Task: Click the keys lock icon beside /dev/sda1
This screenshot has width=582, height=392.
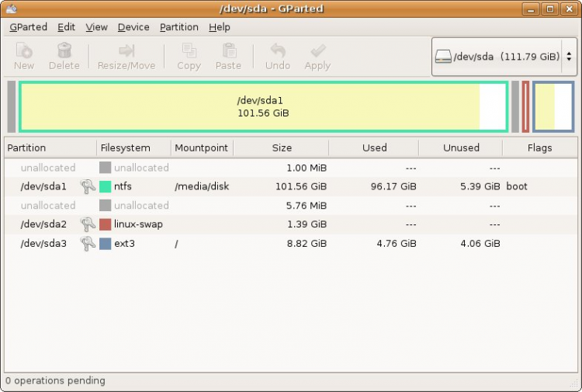Action: (88, 186)
